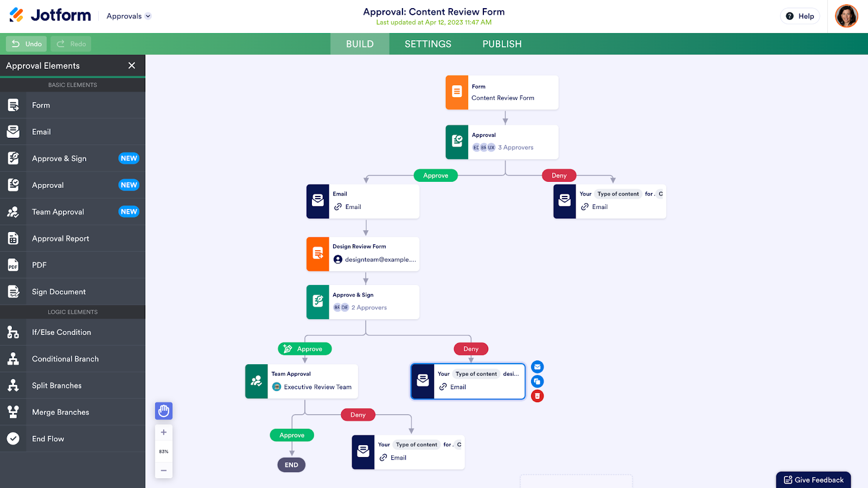The width and height of the screenshot is (868, 488).
Task: Click the red delete icon beside selected email node
Action: coord(537,396)
